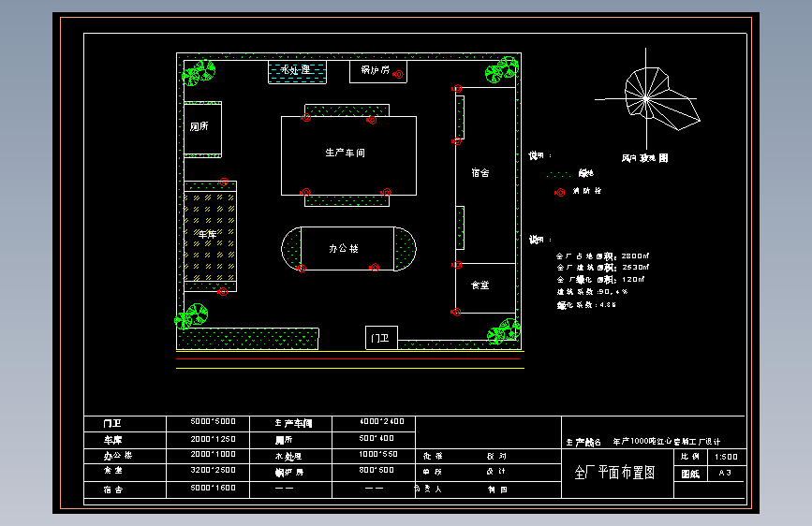Click the 图纸 cell in title block
The height and width of the screenshot is (526, 812).
tap(690, 474)
